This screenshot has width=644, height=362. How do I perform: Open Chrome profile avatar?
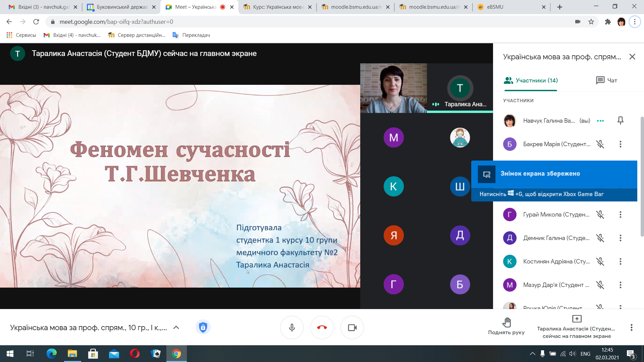point(621,22)
